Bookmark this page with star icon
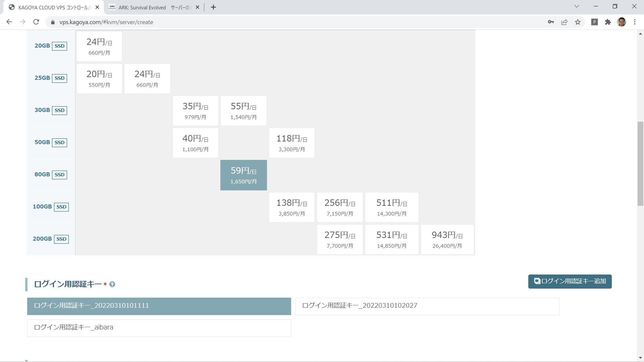The width and height of the screenshot is (644, 362). point(578,22)
